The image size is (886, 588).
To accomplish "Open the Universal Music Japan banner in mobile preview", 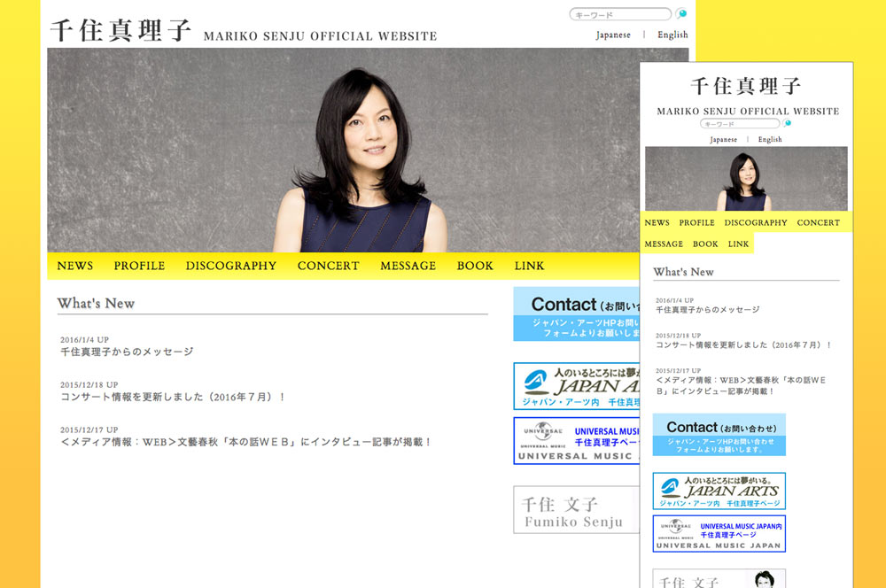I will click(x=719, y=534).
